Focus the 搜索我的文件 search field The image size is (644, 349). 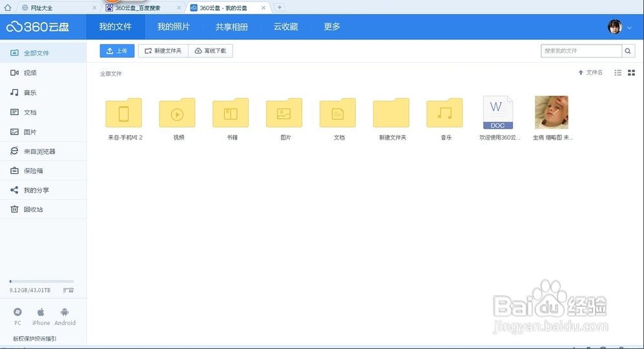581,51
